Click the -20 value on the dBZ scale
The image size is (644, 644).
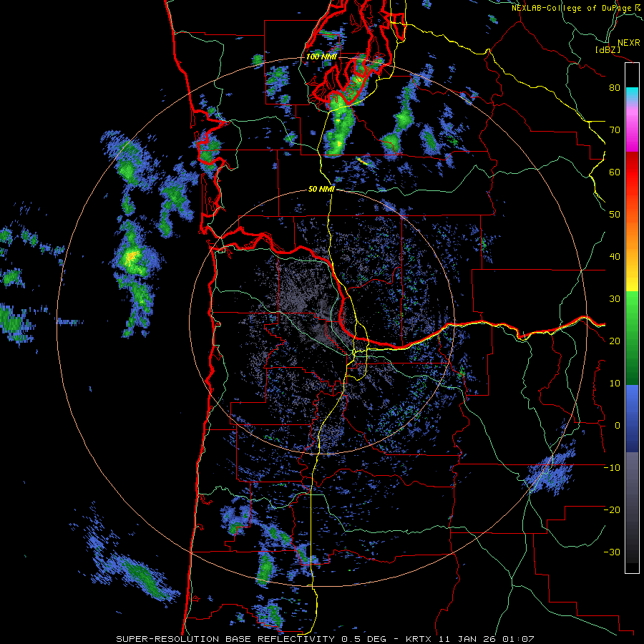(612, 510)
